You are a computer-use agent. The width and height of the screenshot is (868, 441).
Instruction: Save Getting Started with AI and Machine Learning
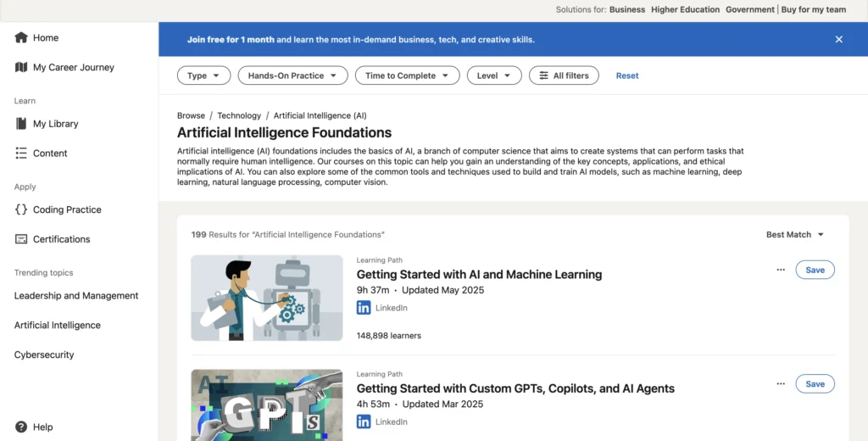(x=815, y=270)
